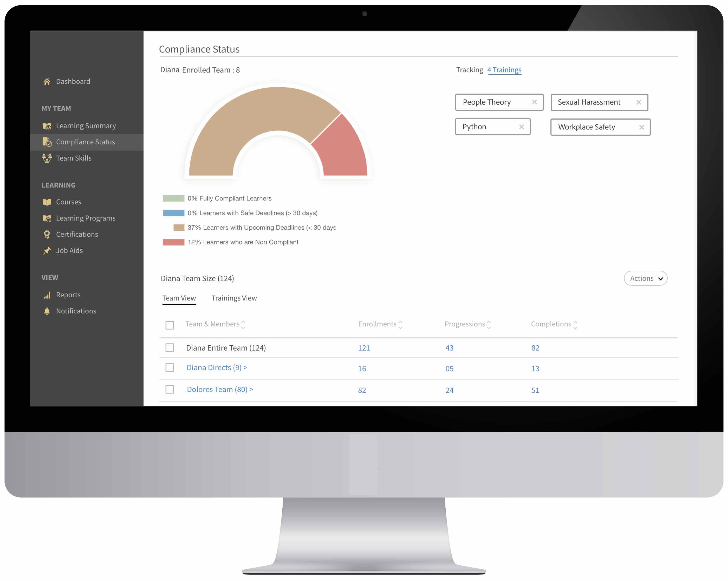This screenshot has width=728, height=581.
Task: Switch to the Team View tab
Action: 179,298
